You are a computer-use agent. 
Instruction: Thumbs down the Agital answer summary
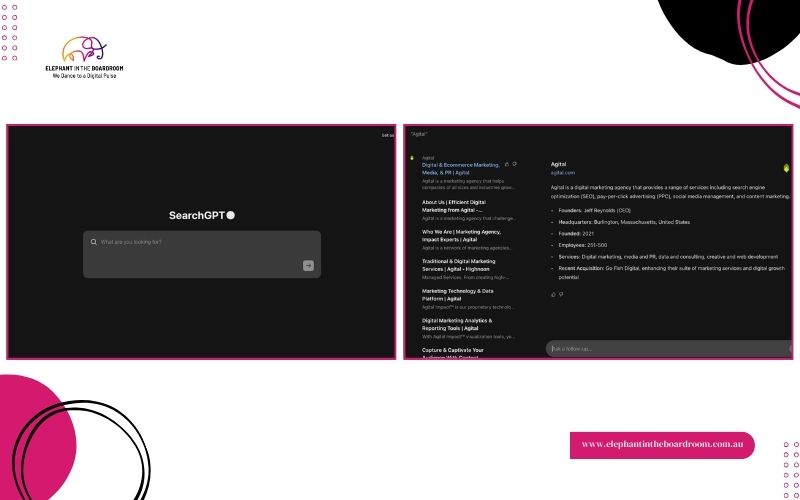(561, 294)
